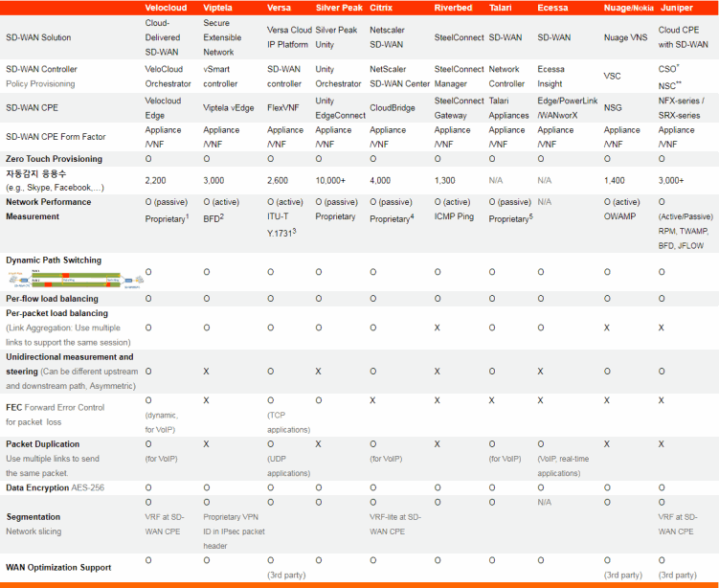719x588 pixels.
Task: Click the 'vSmart controller' cell
Action: pyautogui.click(x=220, y=77)
